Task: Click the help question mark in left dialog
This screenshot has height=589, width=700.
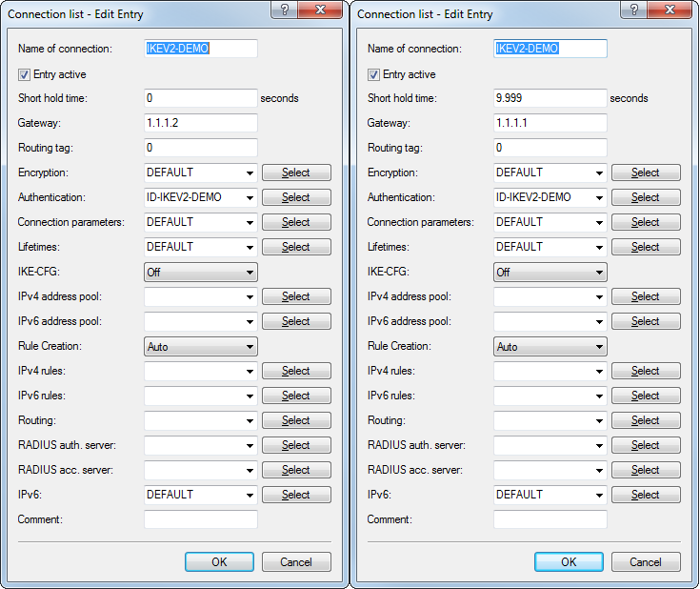Action: (285, 10)
